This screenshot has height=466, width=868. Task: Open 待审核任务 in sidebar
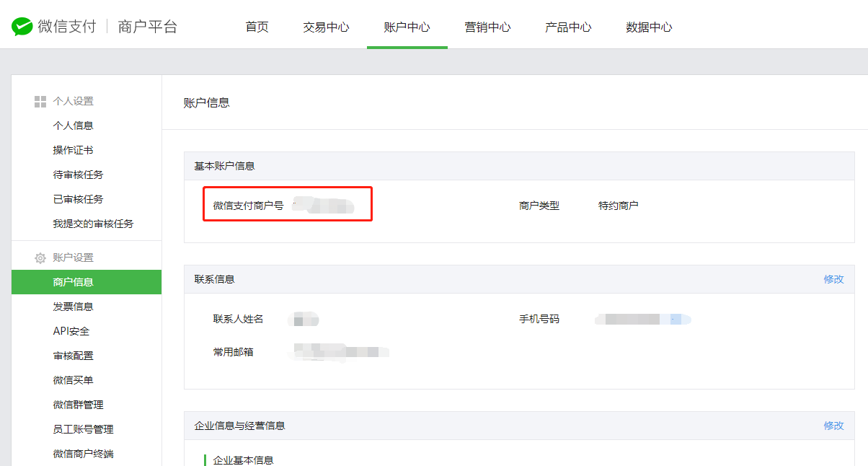coord(78,175)
